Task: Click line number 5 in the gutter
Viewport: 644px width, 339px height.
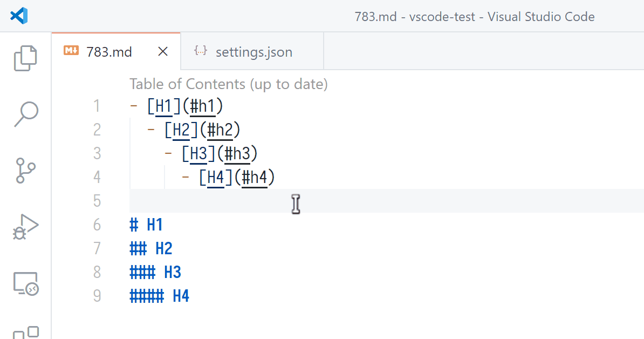Action: (97, 201)
